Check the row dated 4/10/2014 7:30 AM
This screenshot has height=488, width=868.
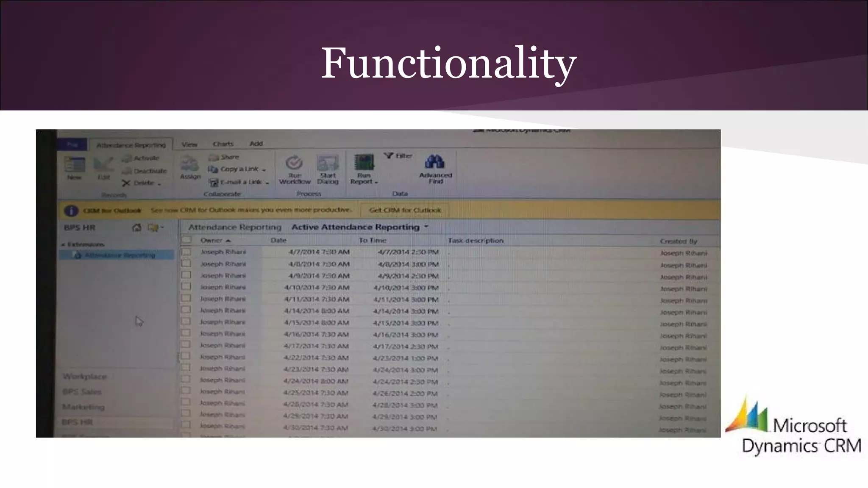[x=186, y=286]
